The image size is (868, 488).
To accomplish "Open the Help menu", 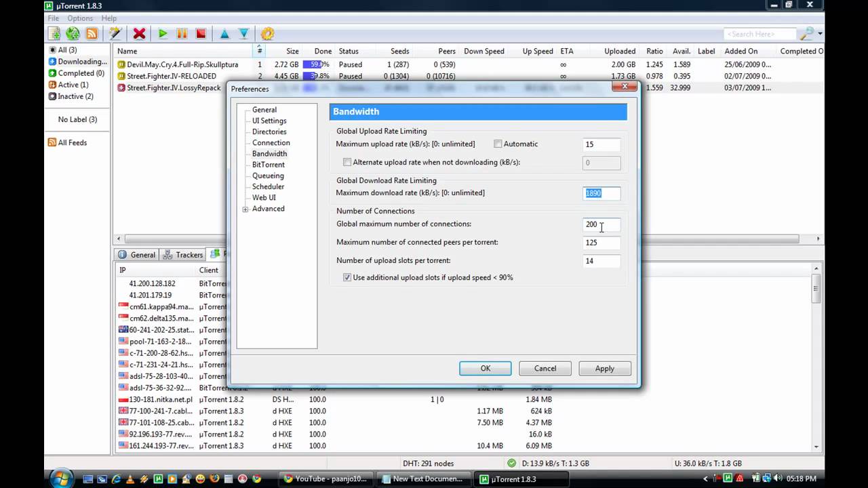I will [x=108, y=18].
